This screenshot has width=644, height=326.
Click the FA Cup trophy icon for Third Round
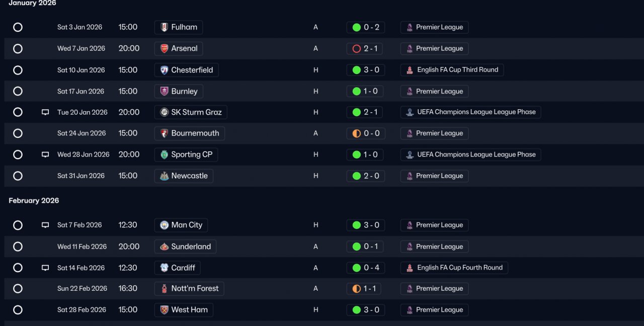410,70
